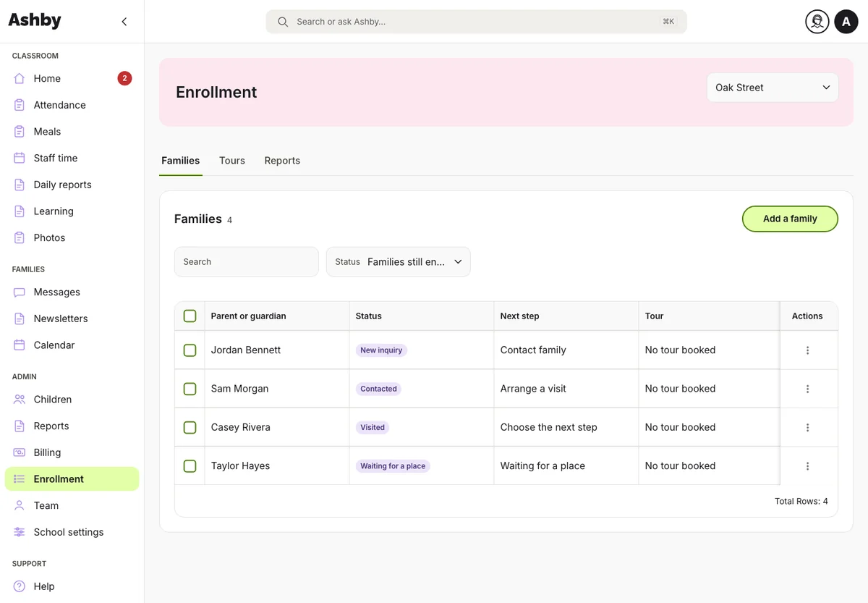Tick the select-all checkbox in table header
This screenshot has height=603, width=868.
click(x=190, y=316)
